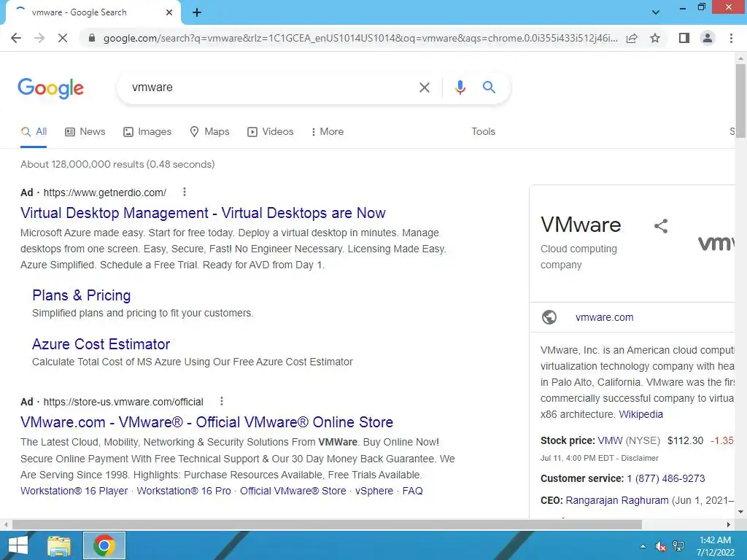The image size is (747, 560).
Task: Select the All results tab
Action: (x=34, y=132)
